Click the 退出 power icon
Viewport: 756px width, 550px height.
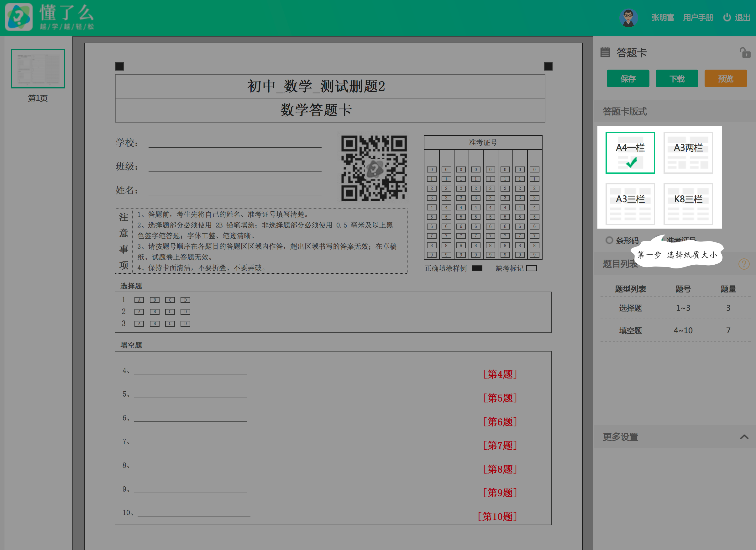727,17
